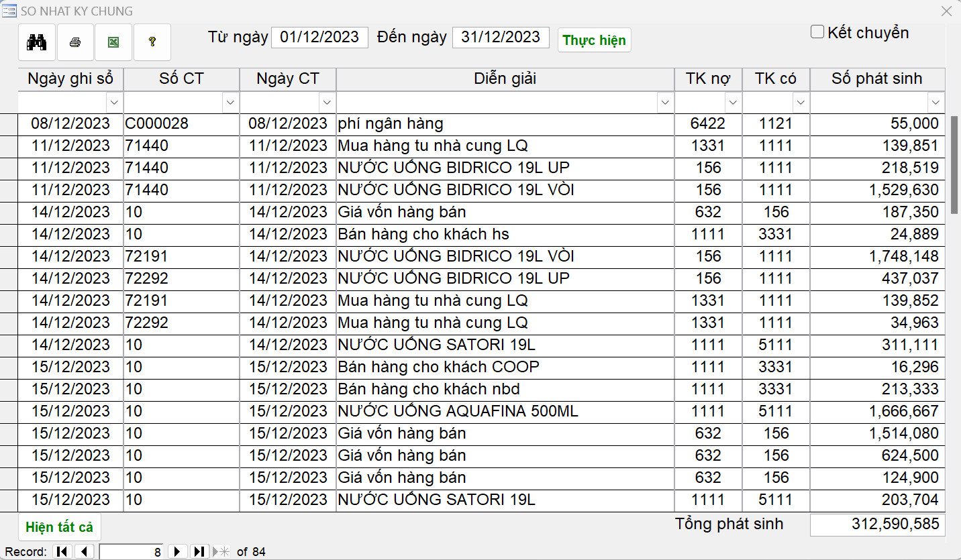Open the Số CT filter dropdown
The height and width of the screenshot is (560, 961).
click(230, 103)
